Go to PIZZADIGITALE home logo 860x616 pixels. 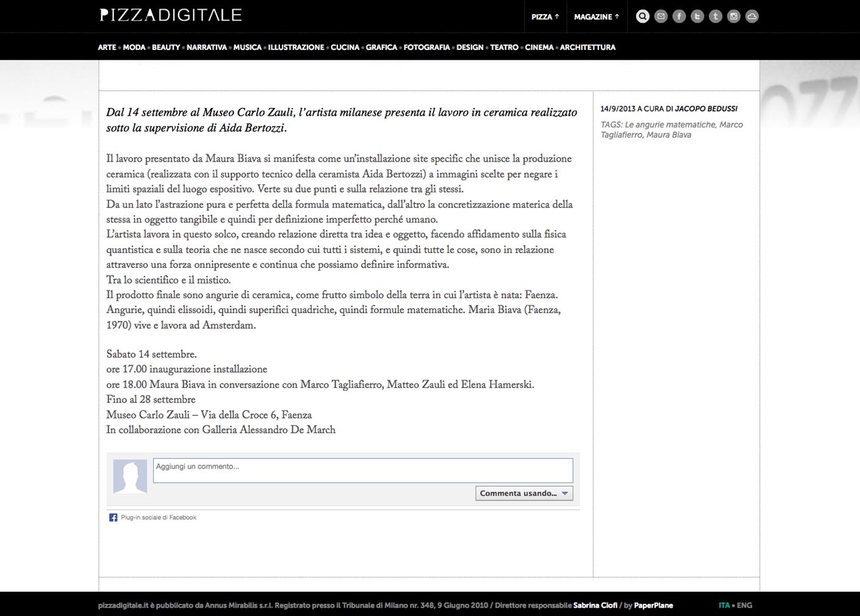(x=171, y=15)
